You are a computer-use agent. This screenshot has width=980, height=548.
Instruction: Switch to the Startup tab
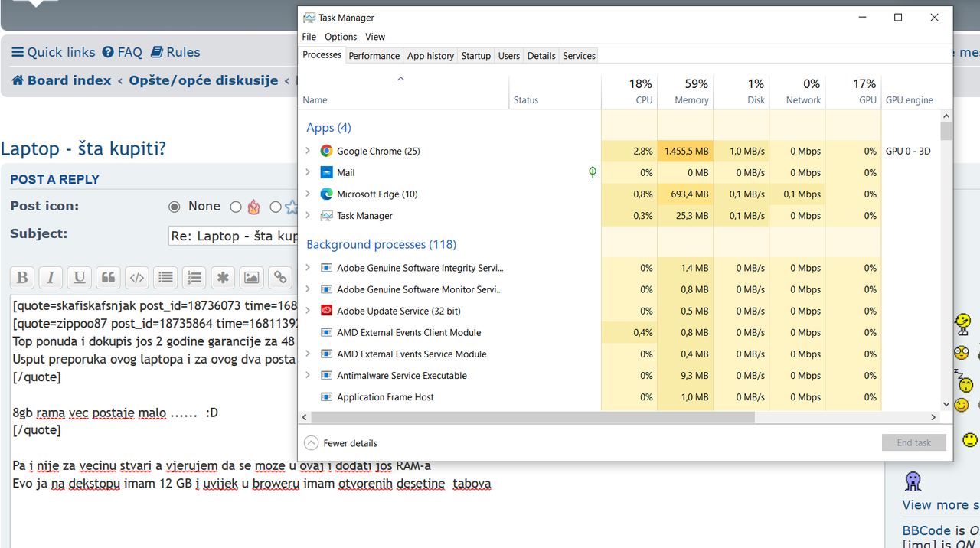tap(475, 56)
